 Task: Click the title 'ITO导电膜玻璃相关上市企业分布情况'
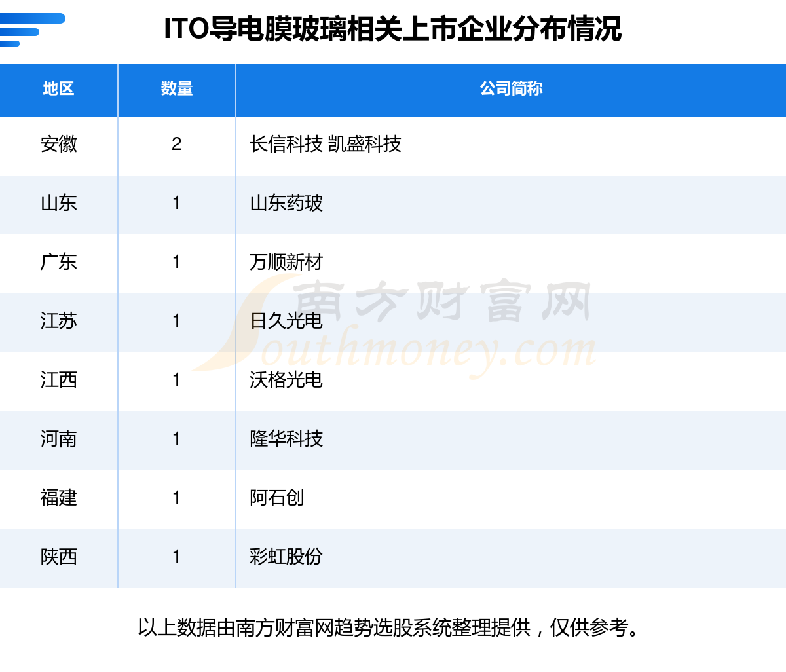[392, 29]
